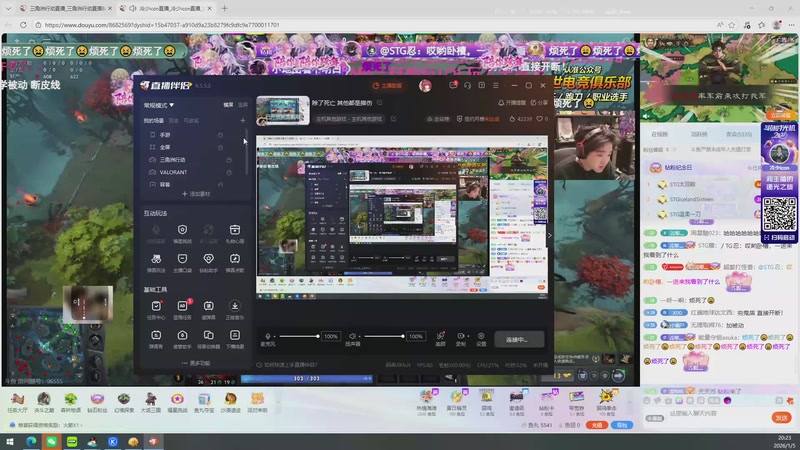Open WeChat from the Windows taskbar
This screenshot has height=450, width=800.
(52, 442)
